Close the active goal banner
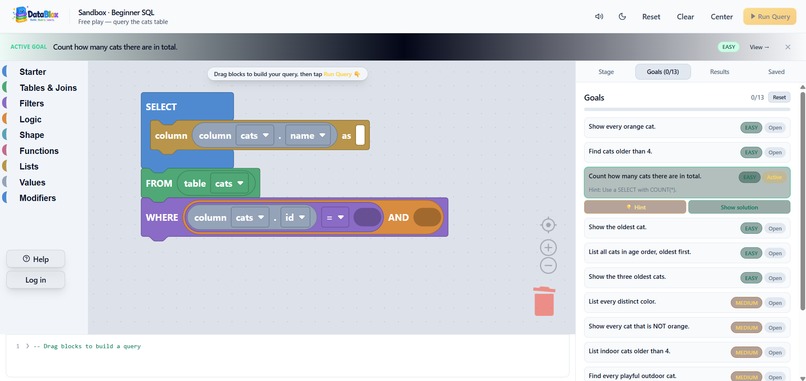The height and width of the screenshot is (381, 806). click(x=787, y=47)
